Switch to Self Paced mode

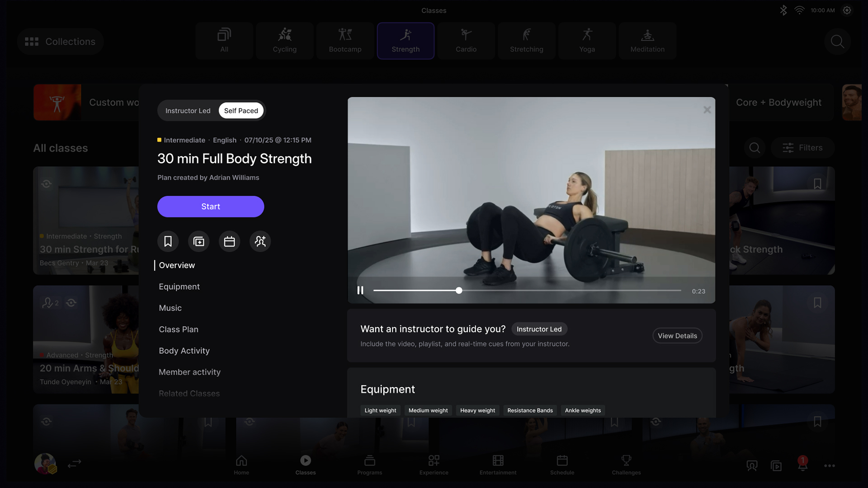241,110
